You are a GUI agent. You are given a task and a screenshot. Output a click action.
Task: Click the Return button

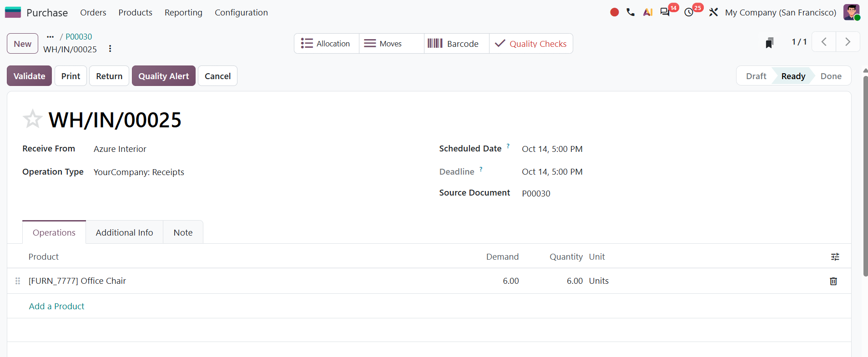[x=109, y=76]
